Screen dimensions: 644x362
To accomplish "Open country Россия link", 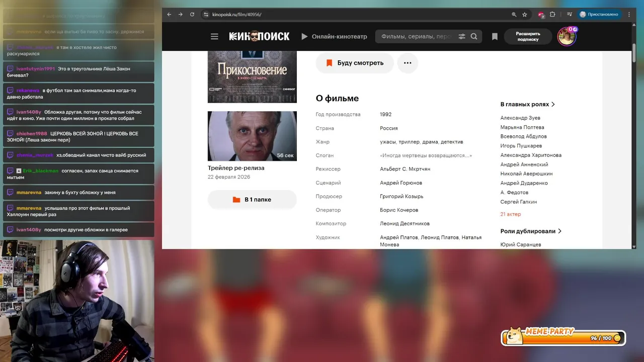I will pos(389,128).
